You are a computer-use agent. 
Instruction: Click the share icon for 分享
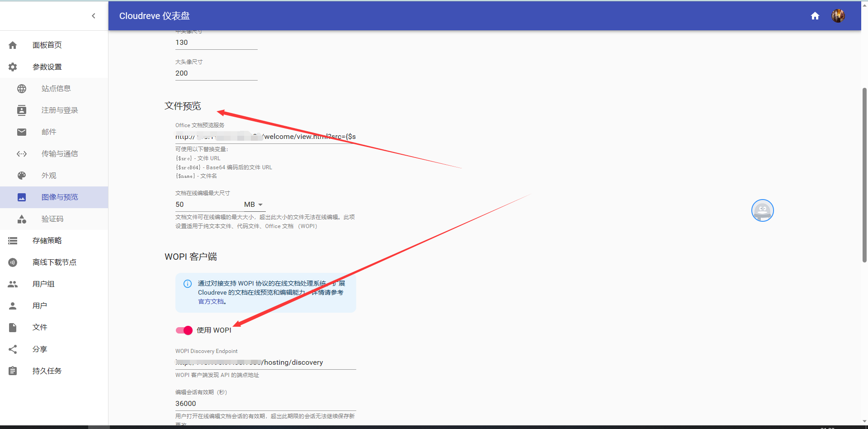pyautogui.click(x=13, y=349)
